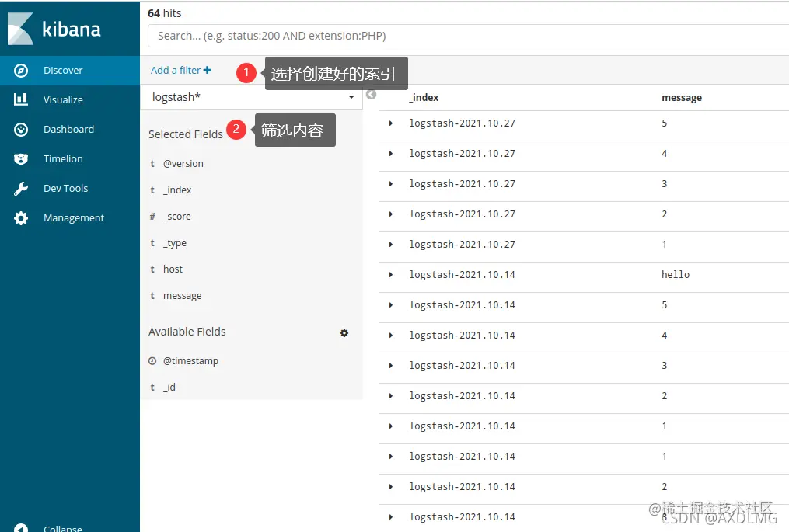Viewport: 789px width, 532px height.
Task: Expand the logstash-2021.10.14 row with message 4
Action: point(390,336)
